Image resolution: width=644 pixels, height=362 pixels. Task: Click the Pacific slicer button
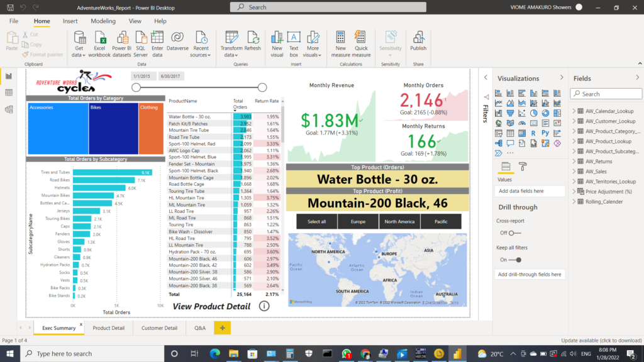[441, 222]
